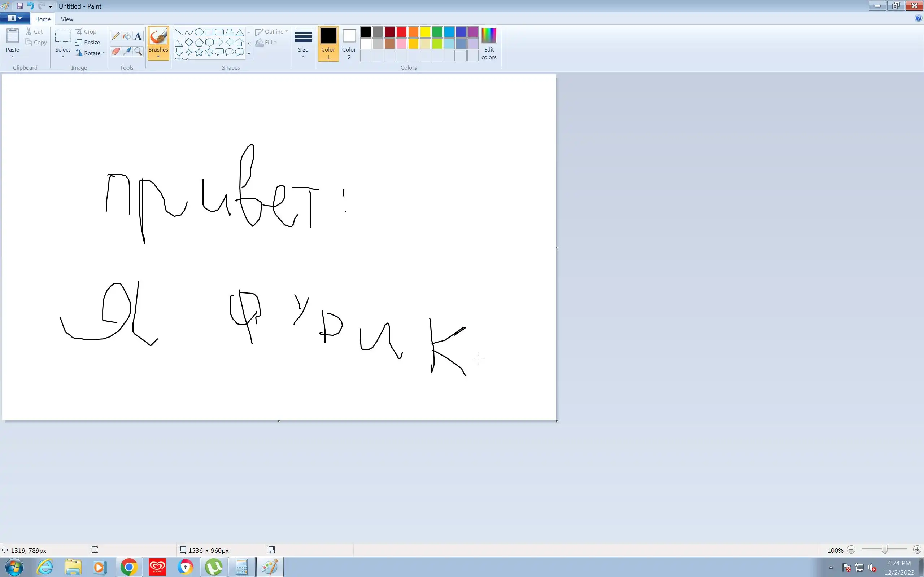Choose the five-point star shape

199,52
